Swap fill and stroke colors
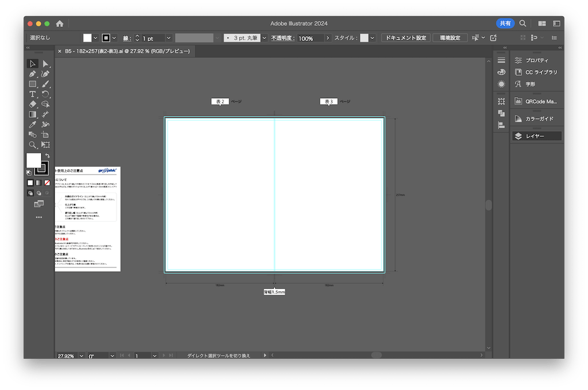 point(48,156)
